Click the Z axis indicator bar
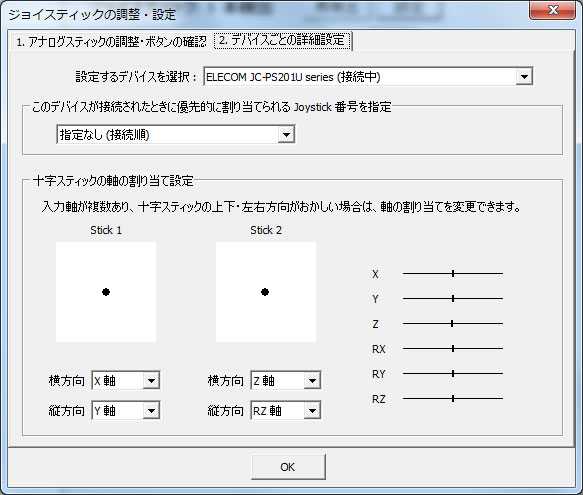The image size is (583, 495). coord(453,324)
